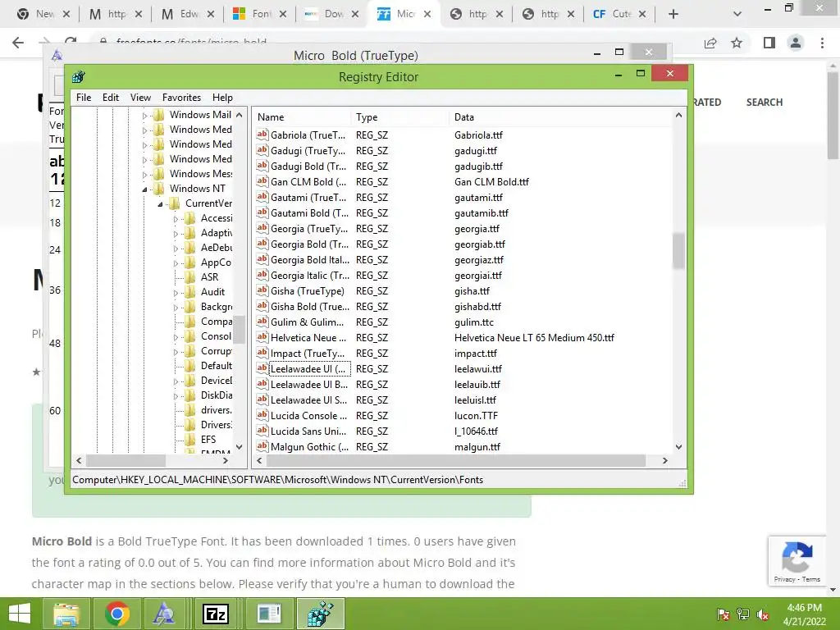Collapse the Windows NT tree node
Image resolution: width=840 pixels, height=630 pixels.
click(144, 189)
